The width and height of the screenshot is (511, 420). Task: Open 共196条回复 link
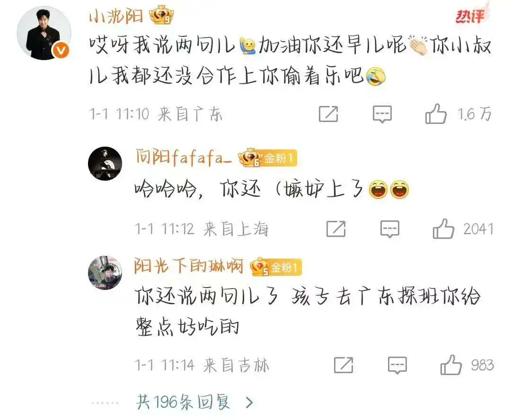(183, 402)
